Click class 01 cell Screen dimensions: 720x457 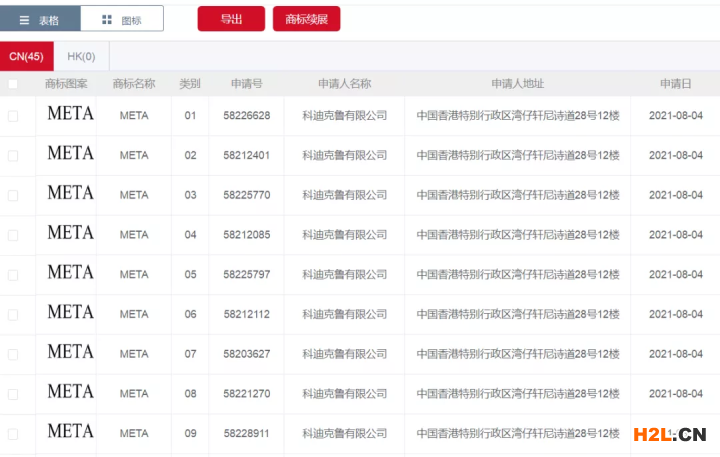[190, 116]
